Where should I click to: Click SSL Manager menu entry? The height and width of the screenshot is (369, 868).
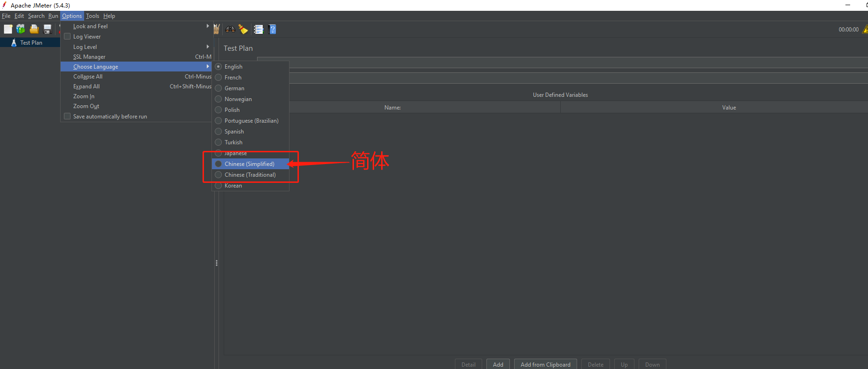(136, 56)
